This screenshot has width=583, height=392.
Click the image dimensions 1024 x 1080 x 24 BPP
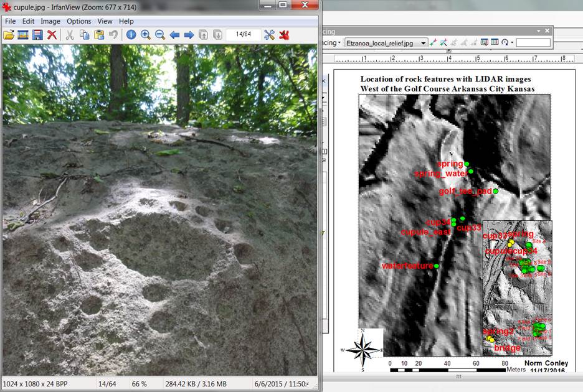point(36,384)
